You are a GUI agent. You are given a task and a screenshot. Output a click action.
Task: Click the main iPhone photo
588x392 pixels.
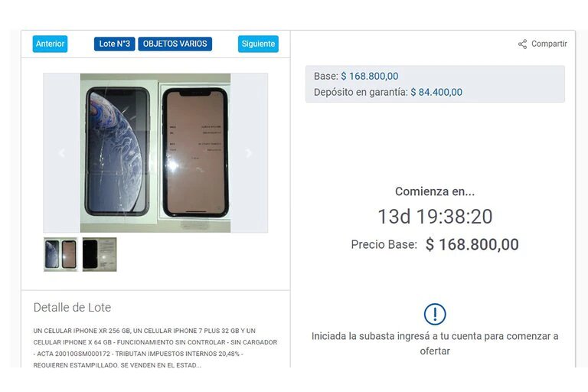click(x=155, y=152)
